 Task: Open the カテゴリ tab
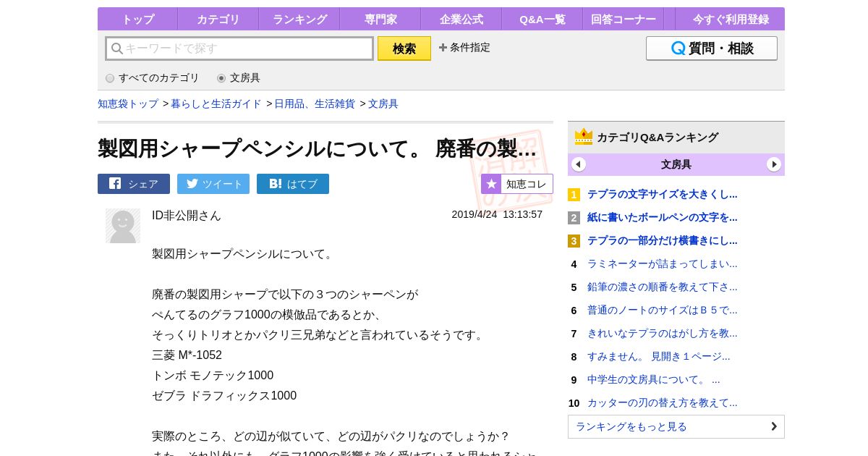click(218, 19)
